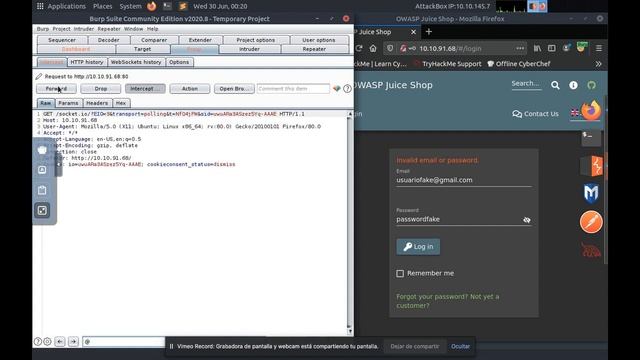Open search settings gear icon
This screenshot has height=360, width=640.
(x=47, y=342)
